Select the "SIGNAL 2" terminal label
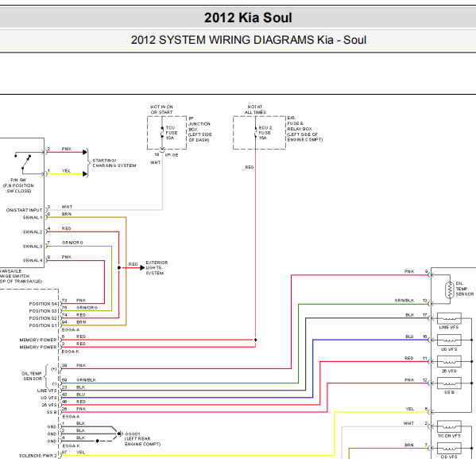The width and height of the screenshot is (476, 459). coord(33,232)
